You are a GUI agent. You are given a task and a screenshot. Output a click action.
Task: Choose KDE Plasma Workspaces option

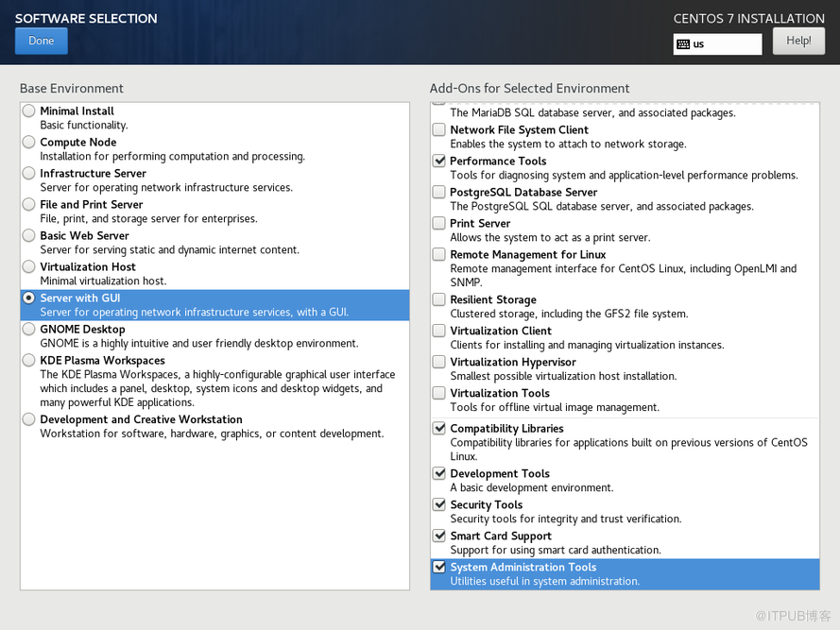[29, 361]
